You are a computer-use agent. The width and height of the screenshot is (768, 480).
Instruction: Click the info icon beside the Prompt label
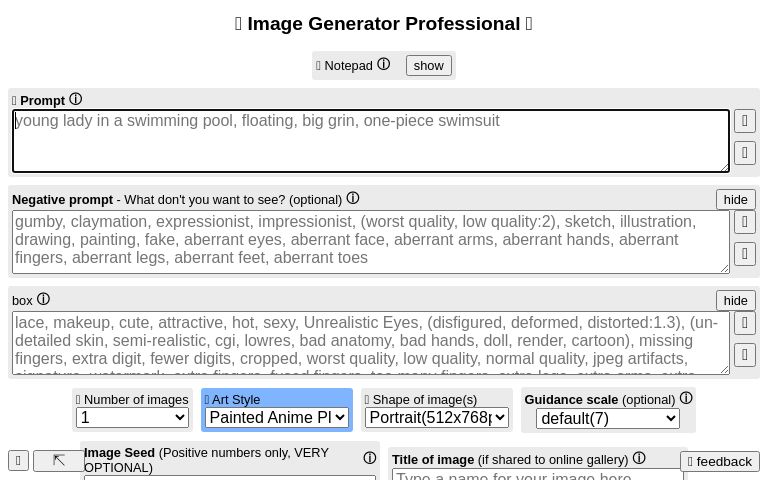(75, 100)
